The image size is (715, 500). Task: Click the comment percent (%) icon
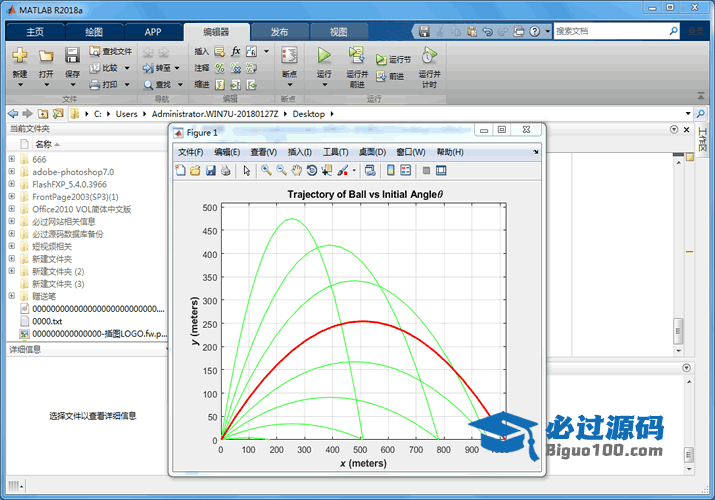click(x=220, y=68)
